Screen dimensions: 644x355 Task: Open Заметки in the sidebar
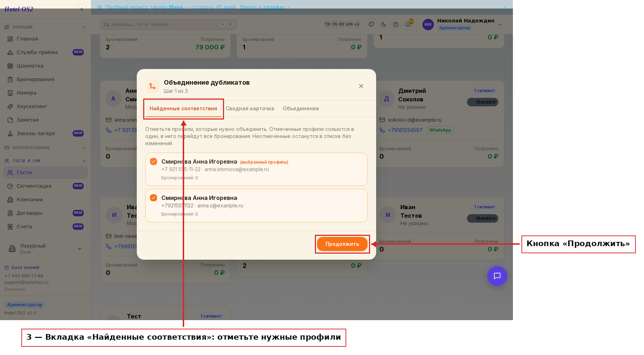[45, 120]
